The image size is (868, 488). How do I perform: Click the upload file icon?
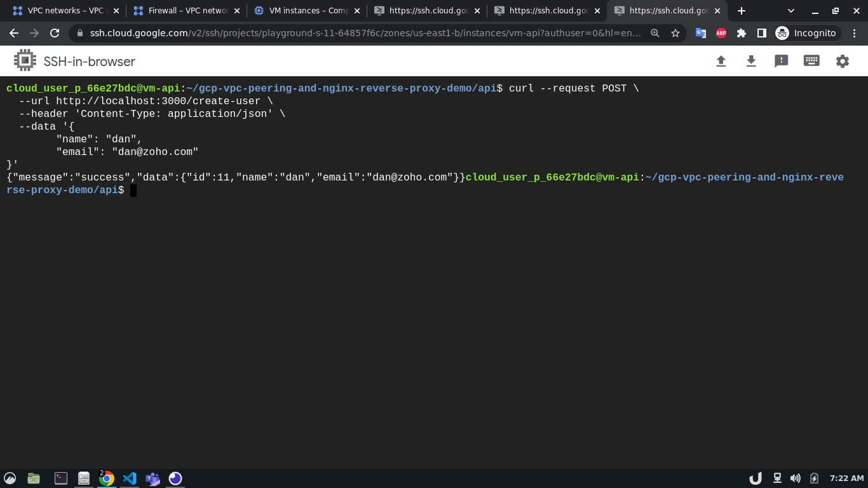coord(721,61)
